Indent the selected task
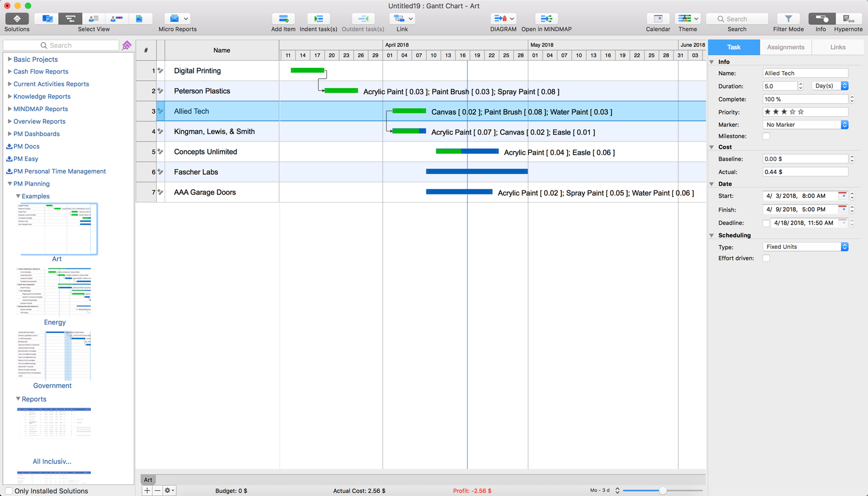 tap(318, 19)
